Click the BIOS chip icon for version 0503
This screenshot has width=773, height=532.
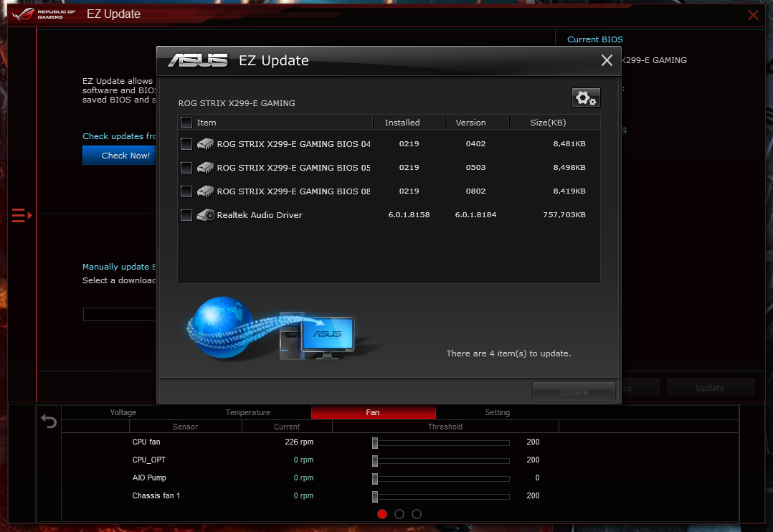point(205,168)
